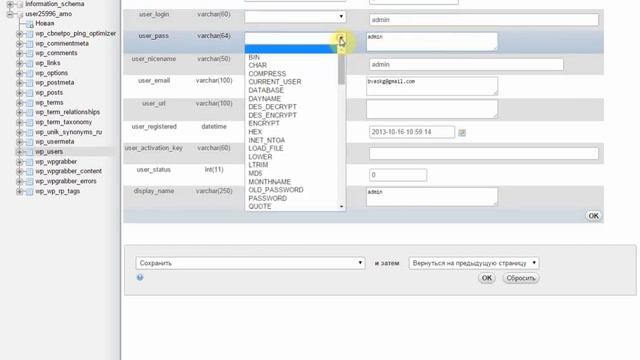Click OK button below display_name row
Viewport: 640px width, 360px height.
pos(593,216)
